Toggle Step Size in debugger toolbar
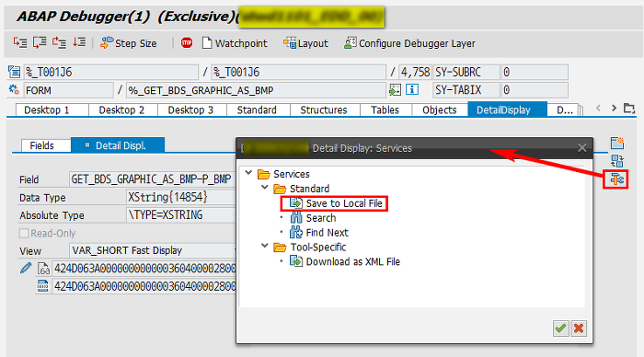This screenshot has width=644, height=357. (129, 43)
